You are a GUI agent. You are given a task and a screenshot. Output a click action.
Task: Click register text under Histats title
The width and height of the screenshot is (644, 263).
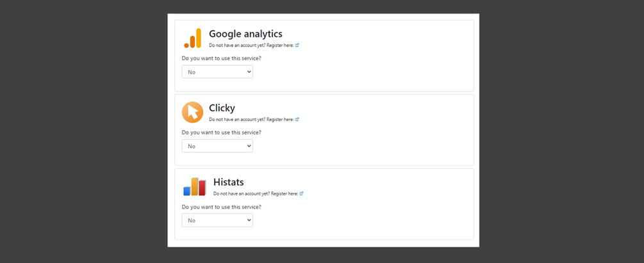click(x=256, y=193)
